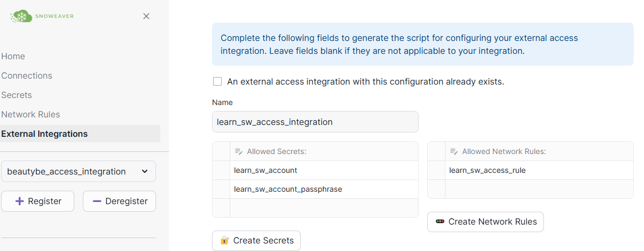Click in the Name input field
Viewport: 644px width, 251px height.
pyautogui.click(x=315, y=122)
